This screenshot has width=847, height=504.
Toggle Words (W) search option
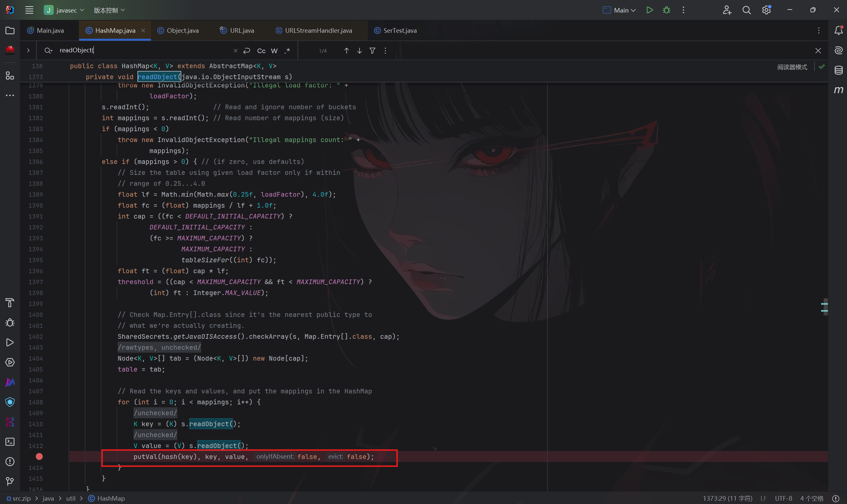point(274,51)
